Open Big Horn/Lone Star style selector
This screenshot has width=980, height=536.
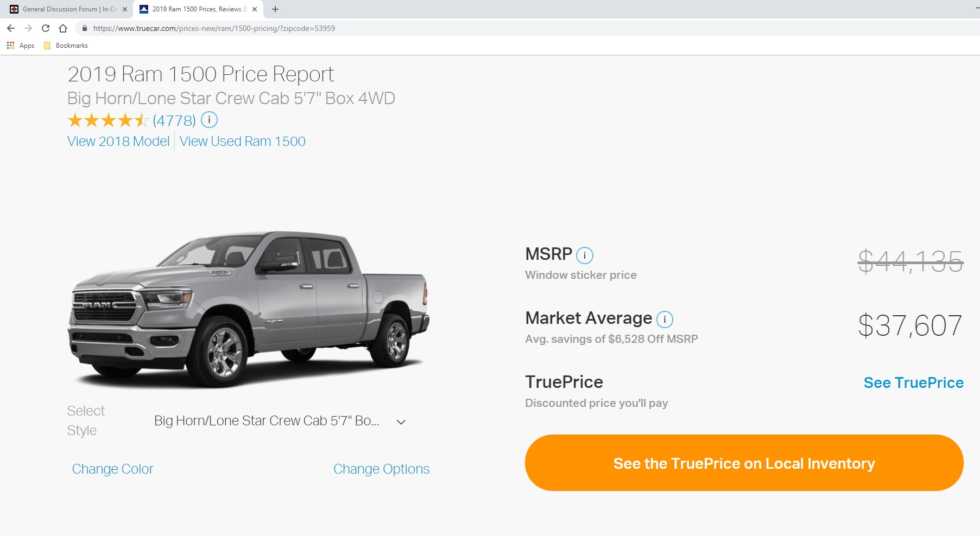[280, 421]
